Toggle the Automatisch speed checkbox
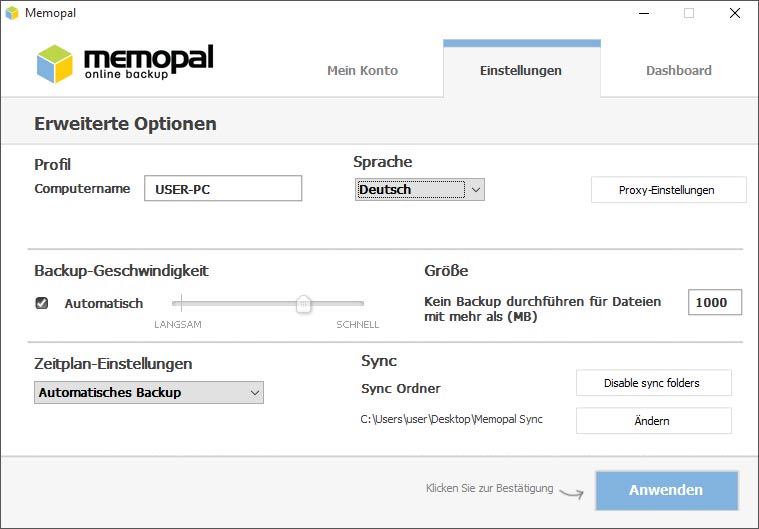759x529 pixels. point(42,303)
